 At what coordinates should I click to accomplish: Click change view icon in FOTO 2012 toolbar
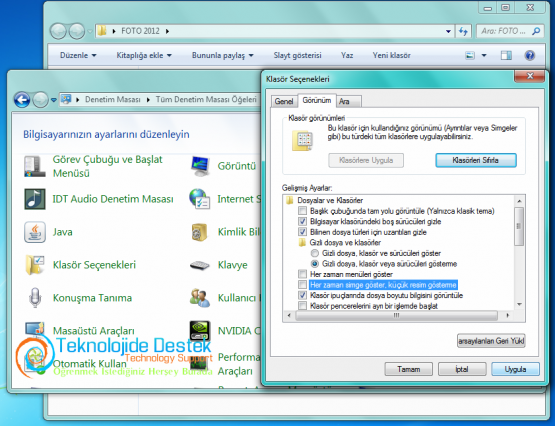(470, 55)
